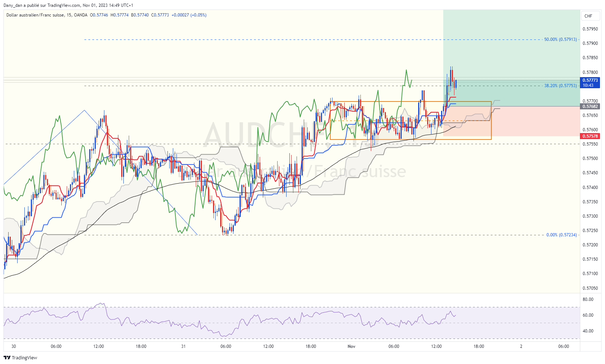This screenshot has width=605, height=364.
Task: Click the 0.57550 price axis label
Action: [x=590, y=144]
